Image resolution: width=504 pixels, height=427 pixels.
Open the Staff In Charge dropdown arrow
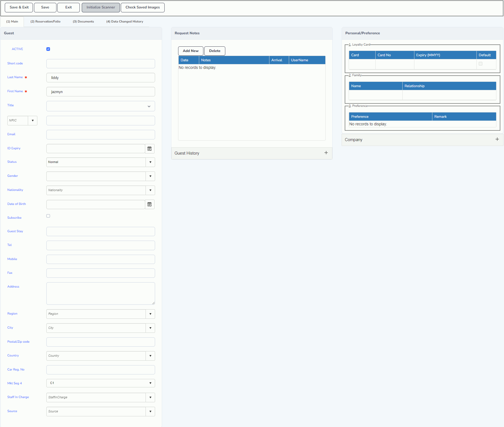[x=150, y=397]
